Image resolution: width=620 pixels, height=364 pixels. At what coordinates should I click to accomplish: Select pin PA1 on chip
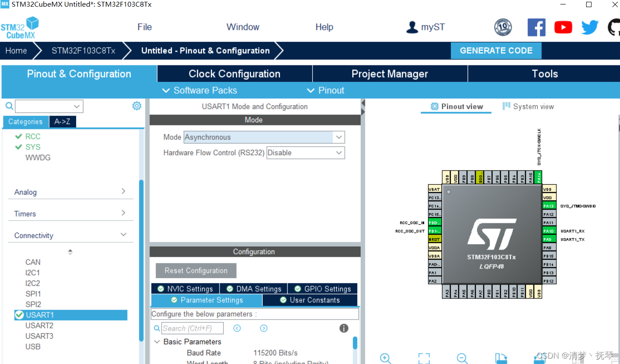pos(435,273)
